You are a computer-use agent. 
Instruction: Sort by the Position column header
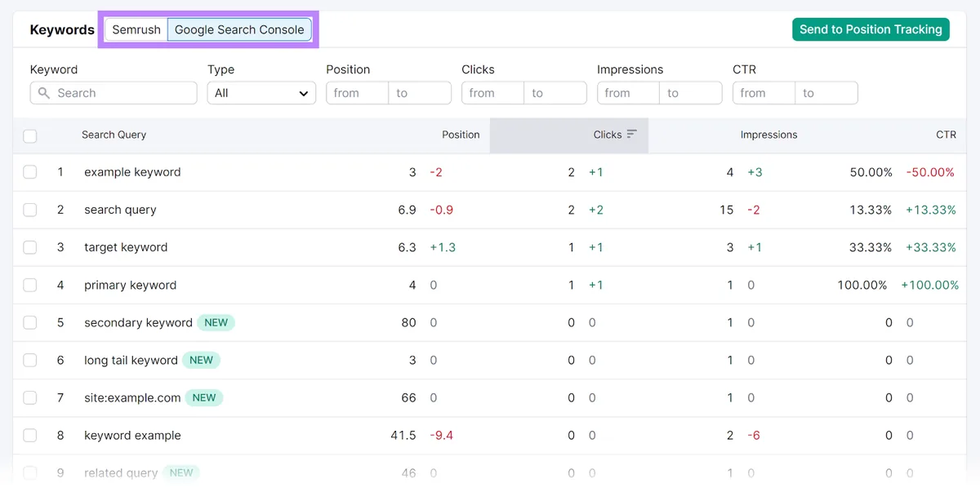click(x=461, y=135)
